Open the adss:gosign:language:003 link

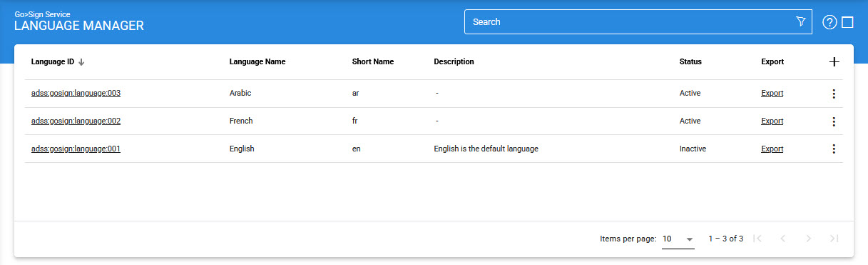click(x=76, y=93)
